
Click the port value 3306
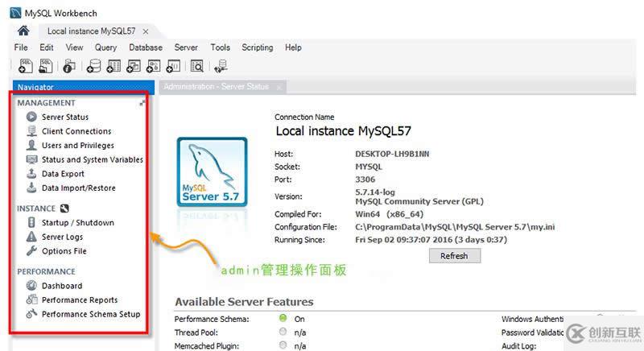[365, 179]
